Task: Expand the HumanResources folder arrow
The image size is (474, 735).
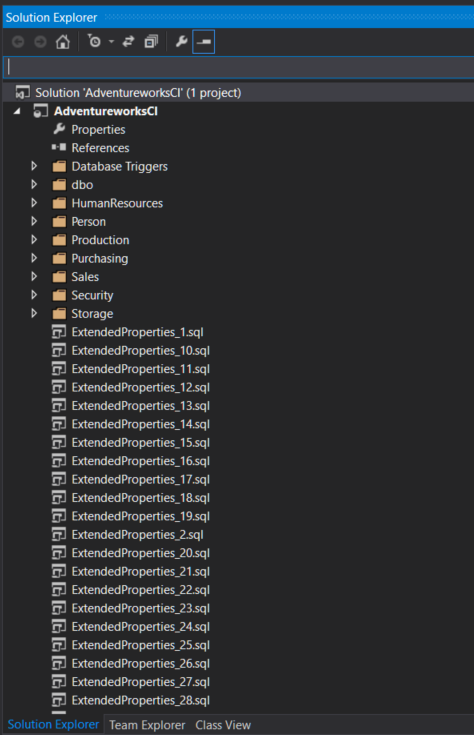Action: [x=34, y=202]
